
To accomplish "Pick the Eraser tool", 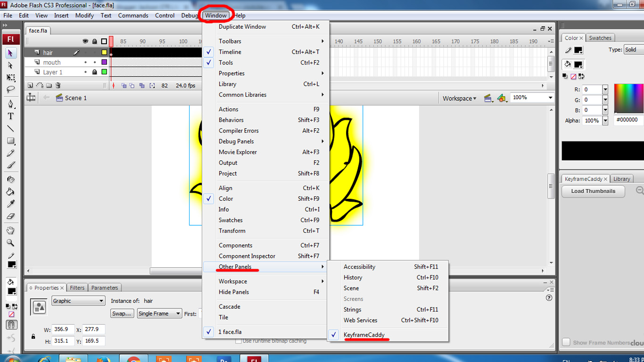I will (10, 216).
